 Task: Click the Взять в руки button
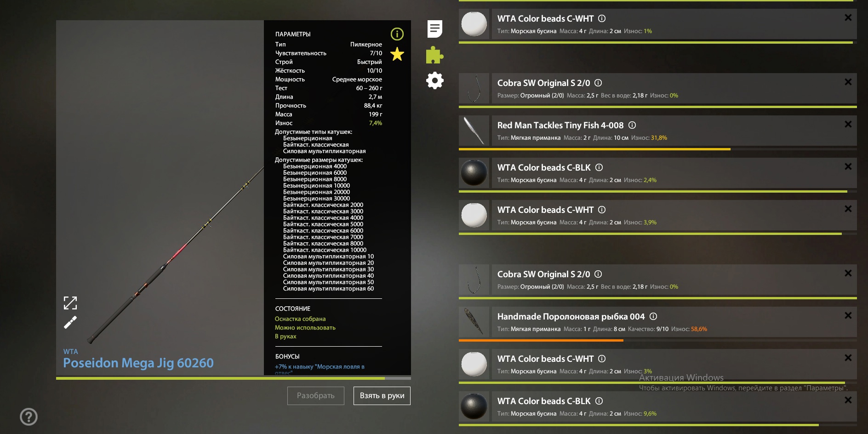coord(382,396)
